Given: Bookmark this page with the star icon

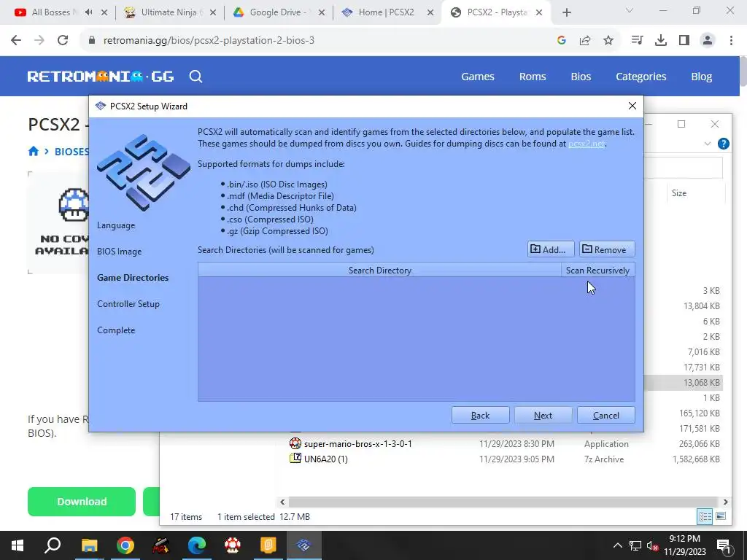Looking at the screenshot, I should tap(608, 41).
